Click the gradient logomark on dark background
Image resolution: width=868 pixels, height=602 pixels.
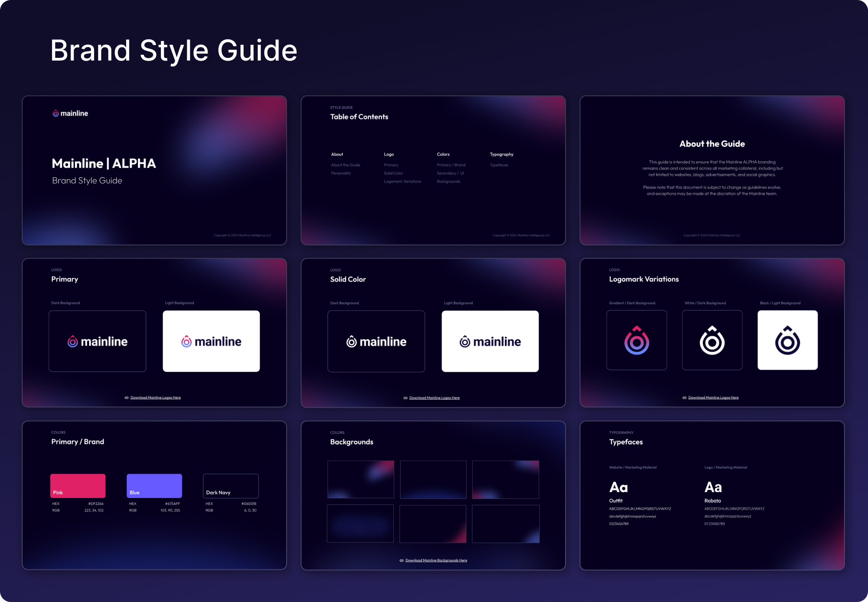click(637, 340)
